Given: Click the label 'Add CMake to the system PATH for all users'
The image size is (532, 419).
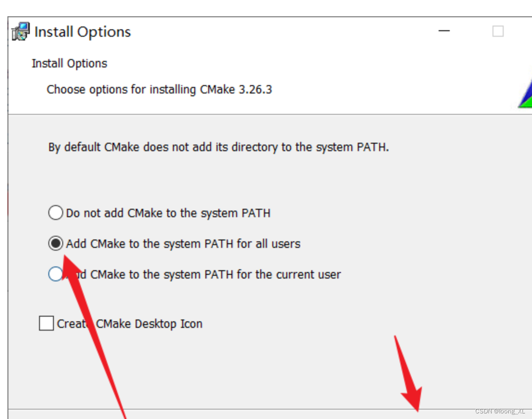Looking at the screenshot, I should click(183, 243).
